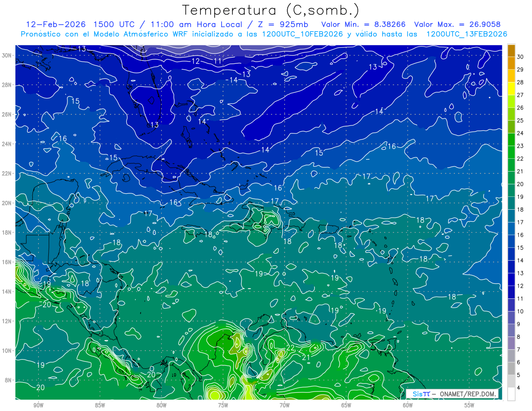Viewport: 532px width, 411px height.
Task: Click the dark orange top swatch of color bar
Action: (511, 50)
